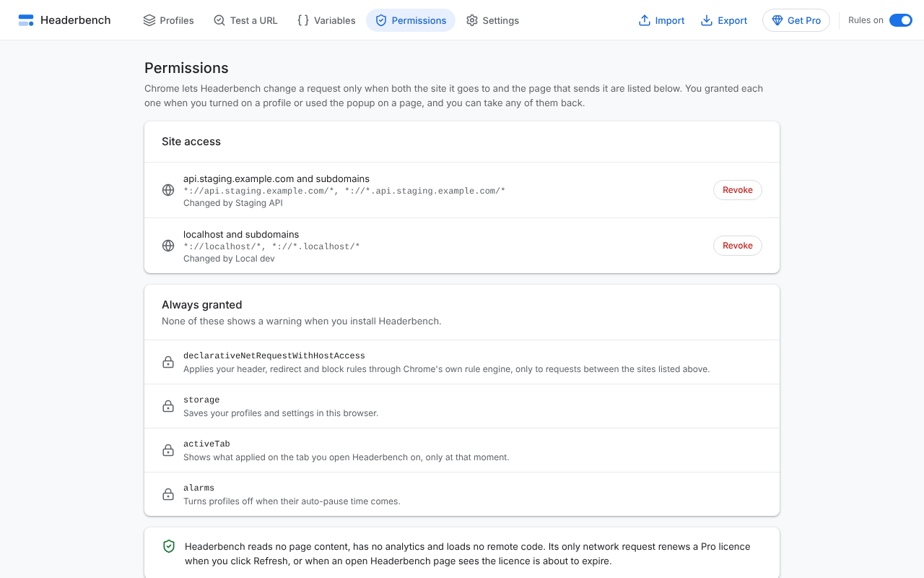Select the Permissions tab
This screenshot has width=924, height=578.
411,20
